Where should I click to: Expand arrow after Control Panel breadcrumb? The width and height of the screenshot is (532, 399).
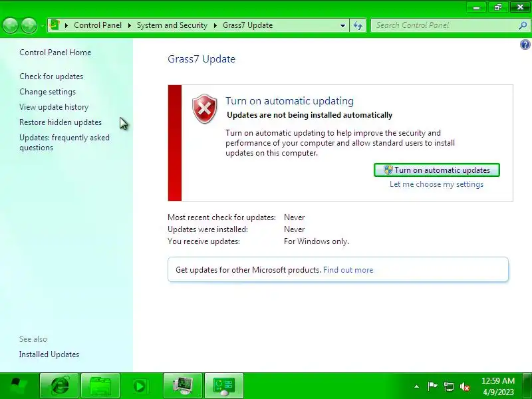point(130,25)
